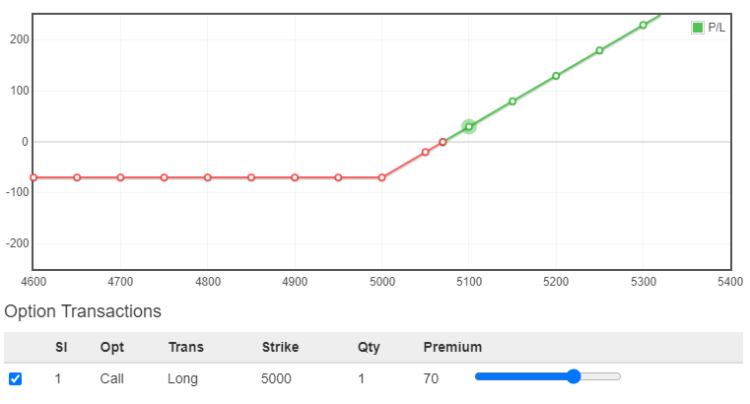Click the highlighted data point at 5100
The width and height of the screenshot is (750, 404).
[469, 126]
